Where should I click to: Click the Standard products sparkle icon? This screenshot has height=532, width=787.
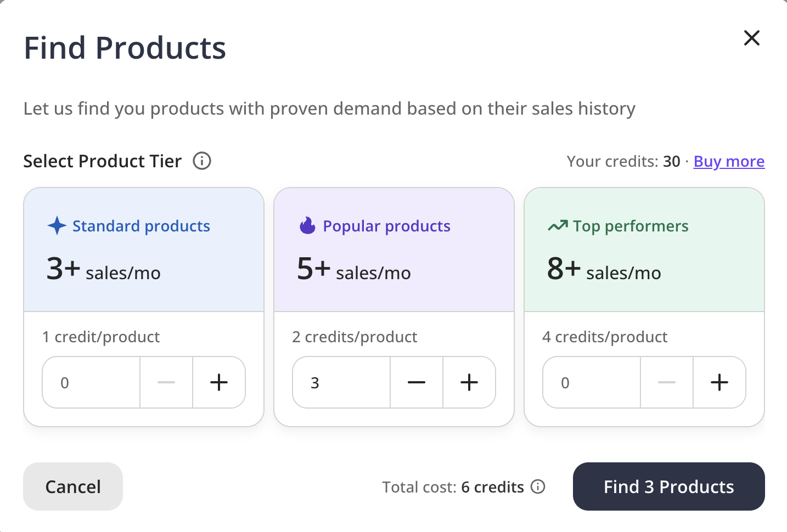click(57, 225)
